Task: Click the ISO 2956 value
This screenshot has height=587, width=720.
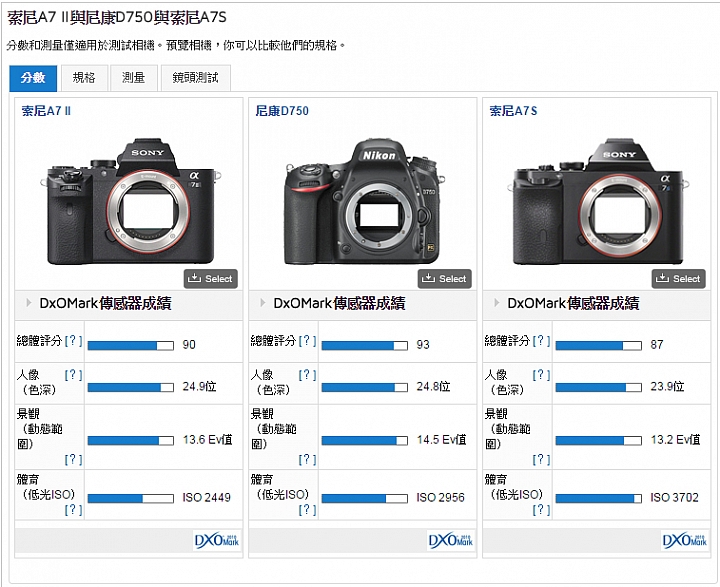Action: [x=440, y=497]
